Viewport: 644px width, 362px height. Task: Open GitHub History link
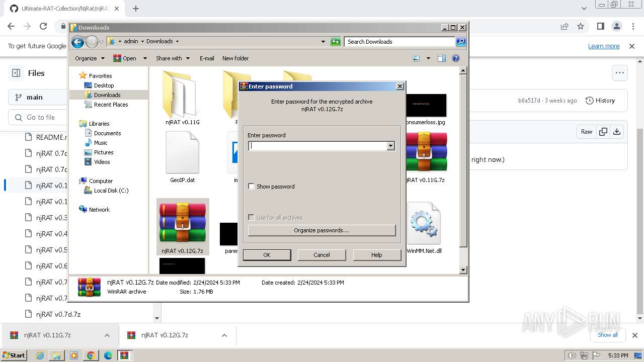(600, 101)
